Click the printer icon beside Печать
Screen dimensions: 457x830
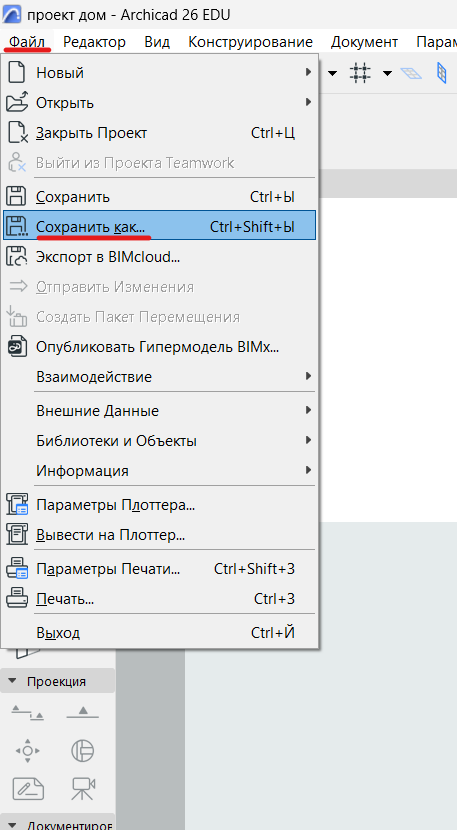click(x=16, y=599)
